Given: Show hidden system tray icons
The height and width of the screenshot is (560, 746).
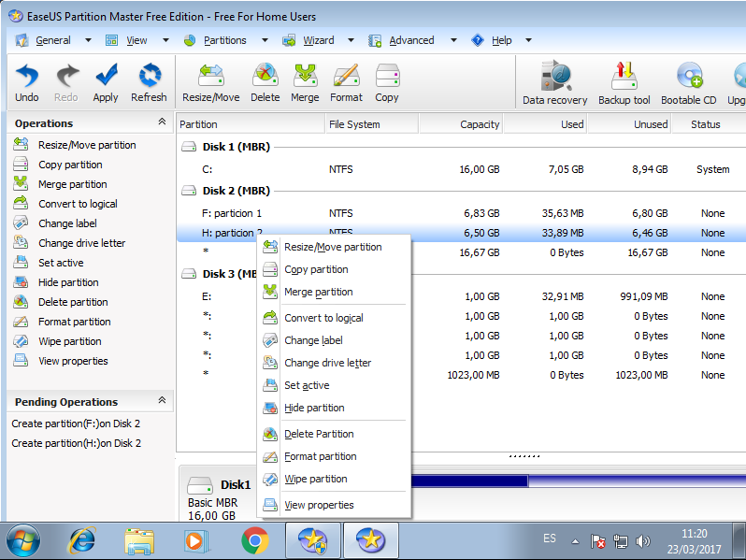Looking at the screenshot, I should point(575,541).
